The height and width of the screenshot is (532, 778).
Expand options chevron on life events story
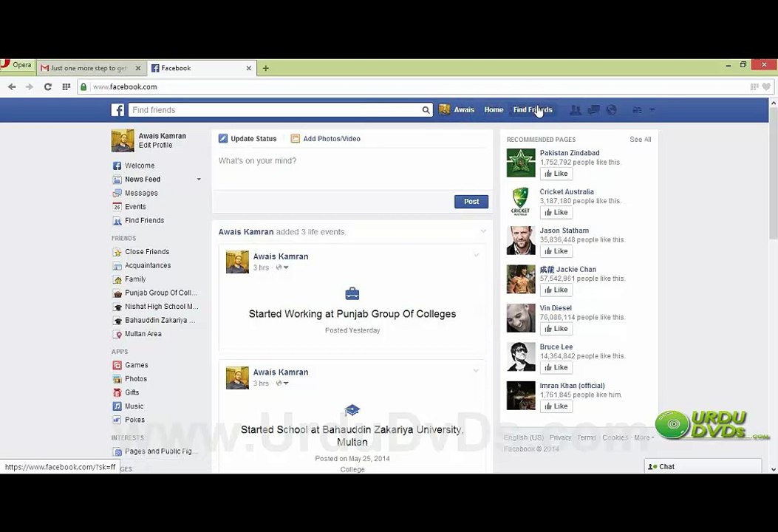pos(483,231)
